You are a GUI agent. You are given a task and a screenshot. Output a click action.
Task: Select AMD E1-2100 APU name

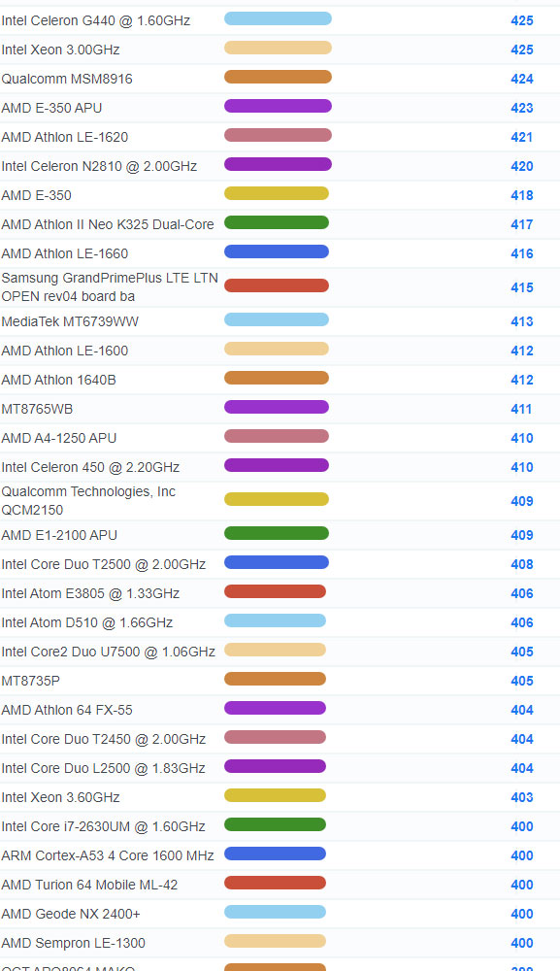point(59,535)
